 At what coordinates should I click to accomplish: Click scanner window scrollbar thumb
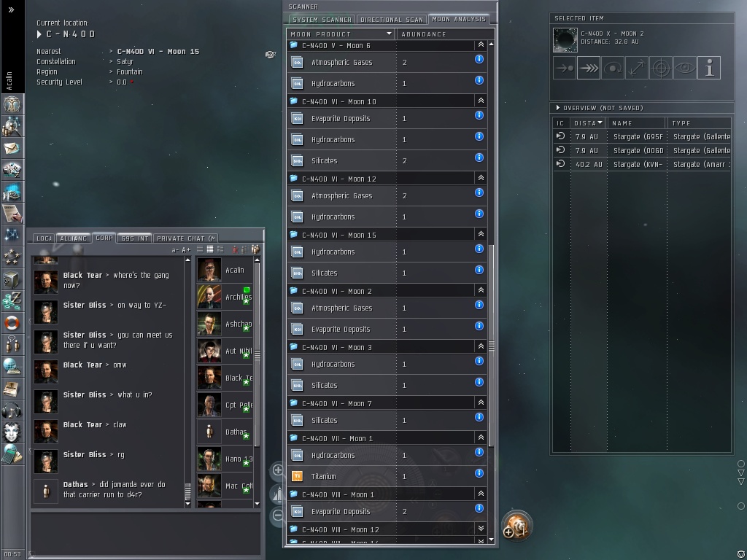(491, 346)
